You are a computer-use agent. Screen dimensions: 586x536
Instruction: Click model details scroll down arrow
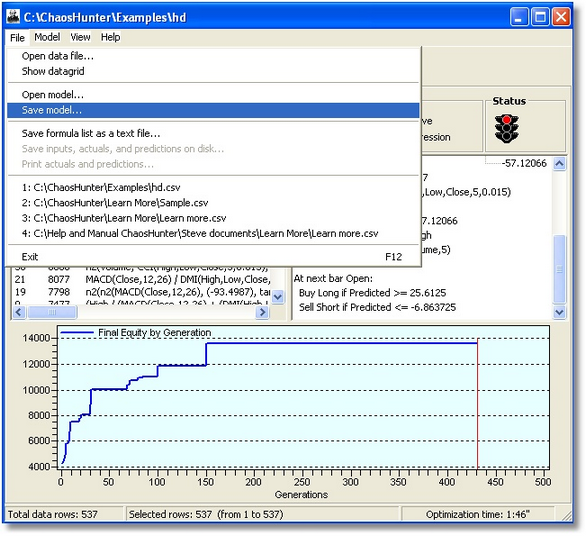point(559,312)
